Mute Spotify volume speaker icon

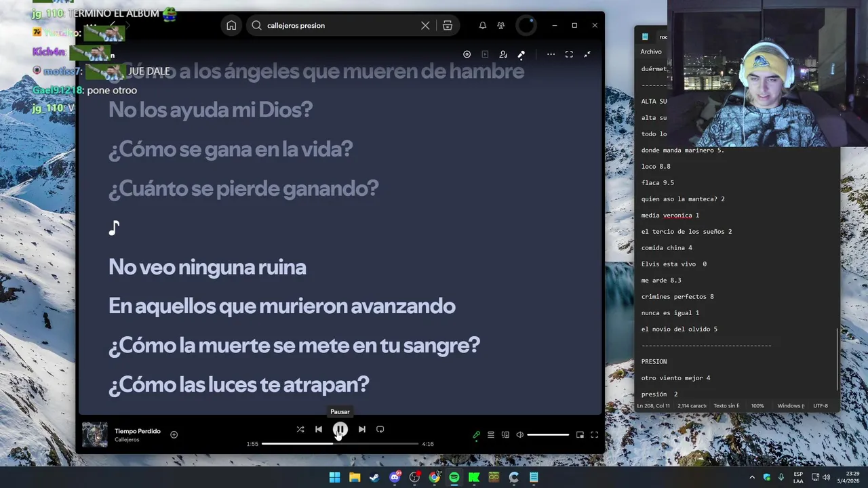520,434
